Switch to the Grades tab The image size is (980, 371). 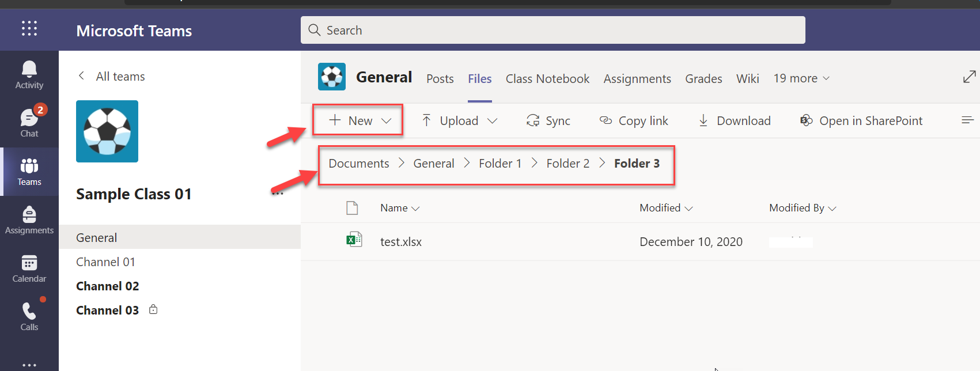coord(703,78)
